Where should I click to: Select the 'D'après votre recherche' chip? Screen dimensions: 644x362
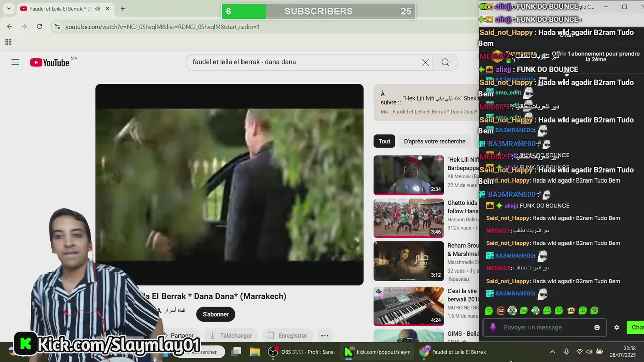[x=435, y=141]
